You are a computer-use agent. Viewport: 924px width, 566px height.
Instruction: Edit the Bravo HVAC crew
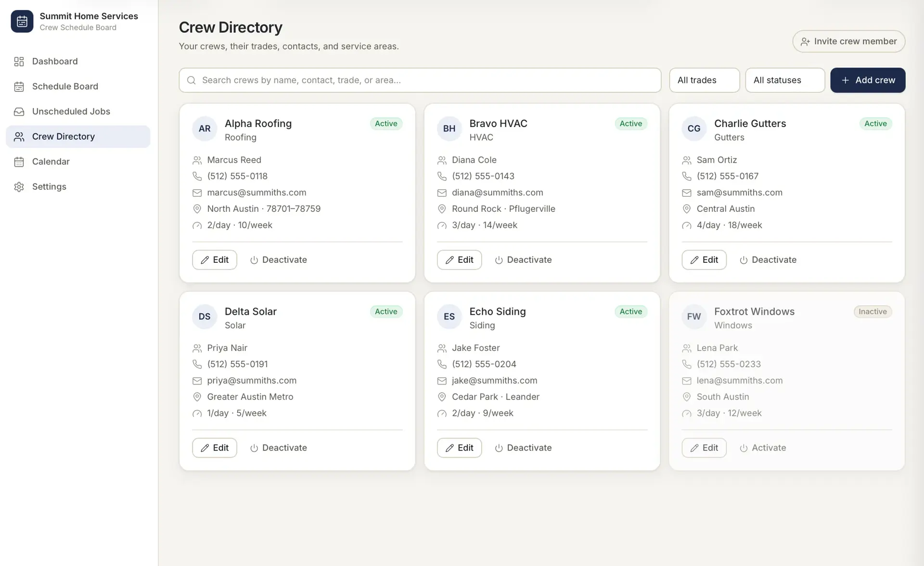(459, 260)
